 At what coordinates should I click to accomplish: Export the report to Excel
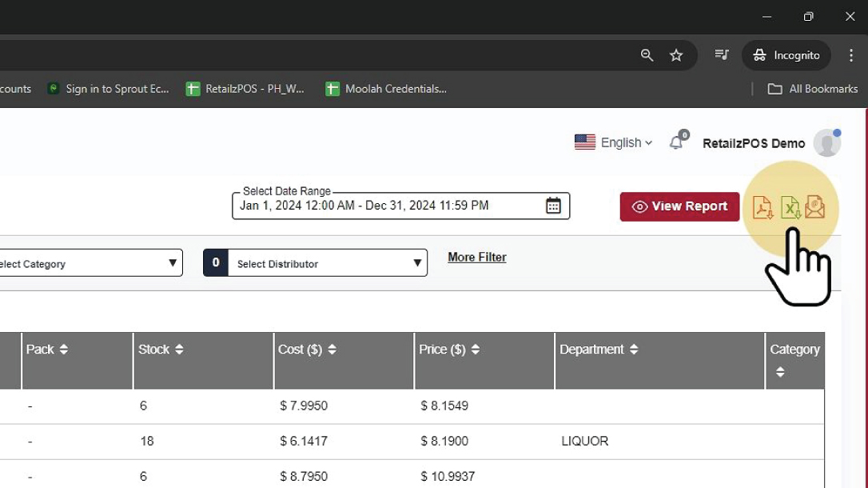click(790, 208)
